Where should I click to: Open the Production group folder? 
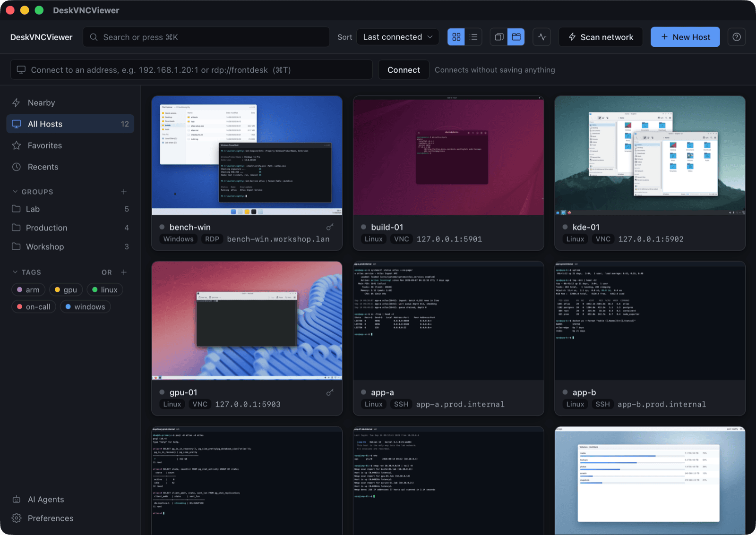70,228
